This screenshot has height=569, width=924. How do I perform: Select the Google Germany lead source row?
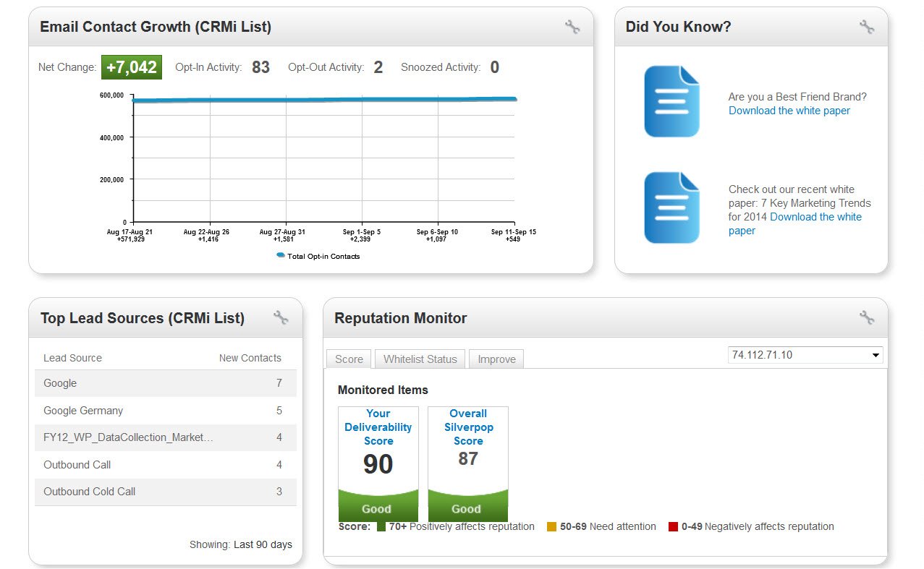(165, 411)
